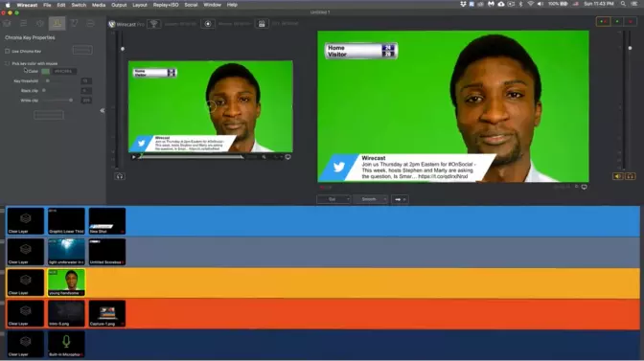Toggle the live speaker mute button
The height and width of the screenshot is (361, 644).
click(x=618, y=176)
